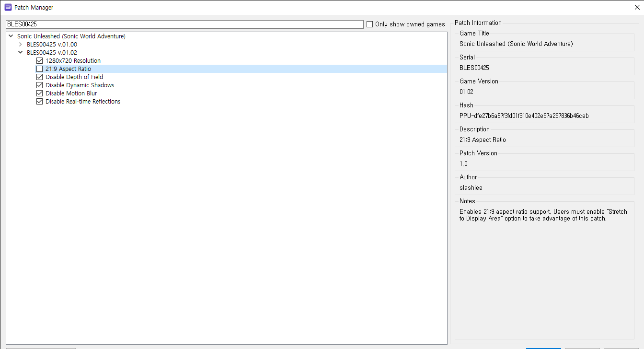Select the Disable Depth of Field row text

(x=74, y=77)
